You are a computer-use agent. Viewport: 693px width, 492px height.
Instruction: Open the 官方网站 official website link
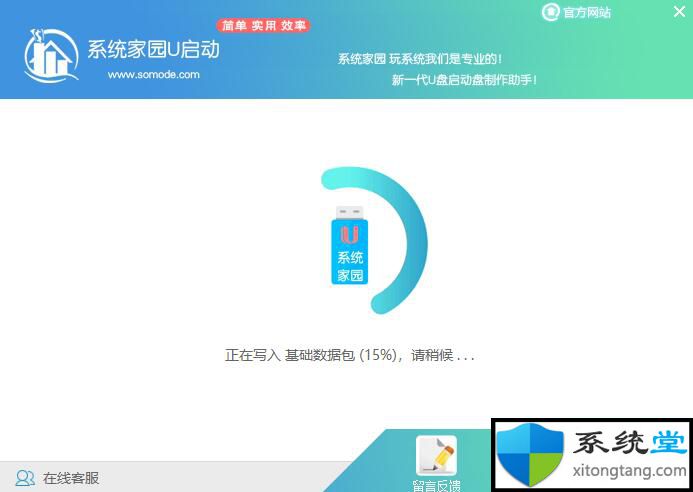click(576, 12)
